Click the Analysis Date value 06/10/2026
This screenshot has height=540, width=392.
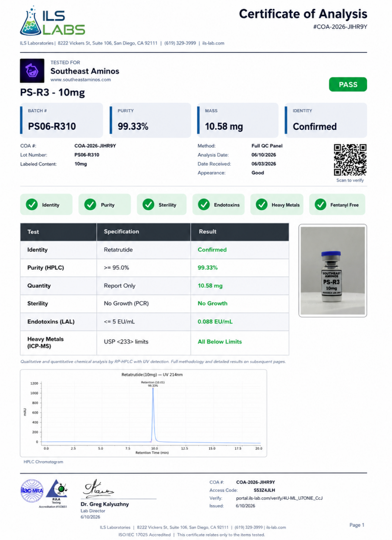click(x=264, y=155)
